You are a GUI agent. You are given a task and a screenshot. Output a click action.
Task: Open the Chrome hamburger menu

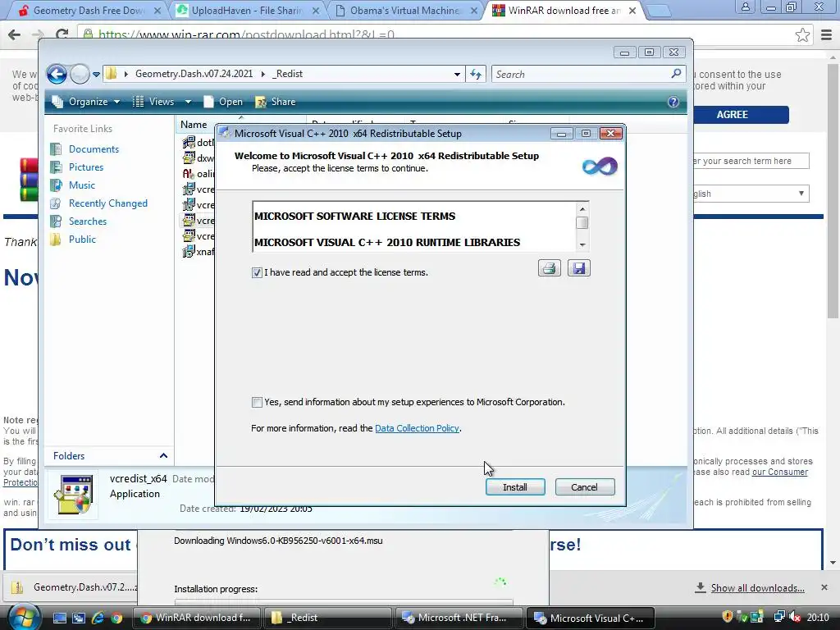coord(827,35)
